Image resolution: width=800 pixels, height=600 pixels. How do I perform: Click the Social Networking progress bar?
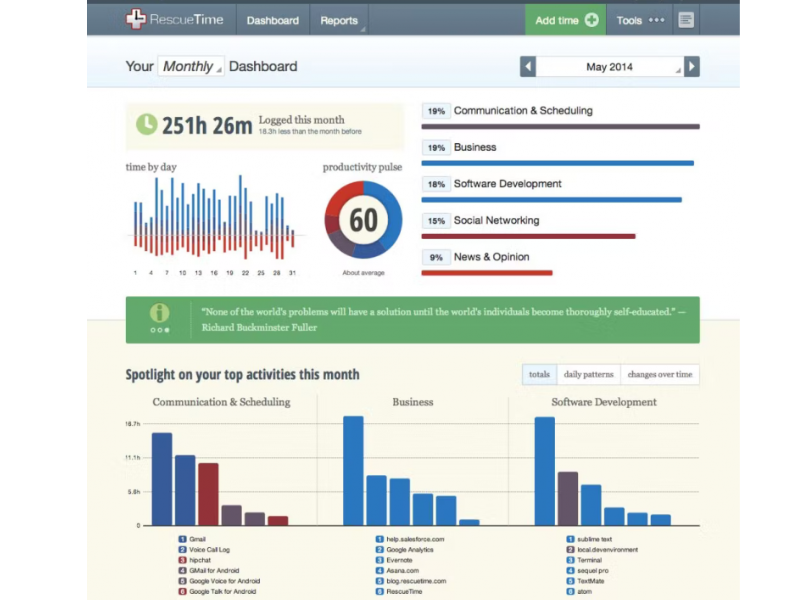tap(528, 237)
